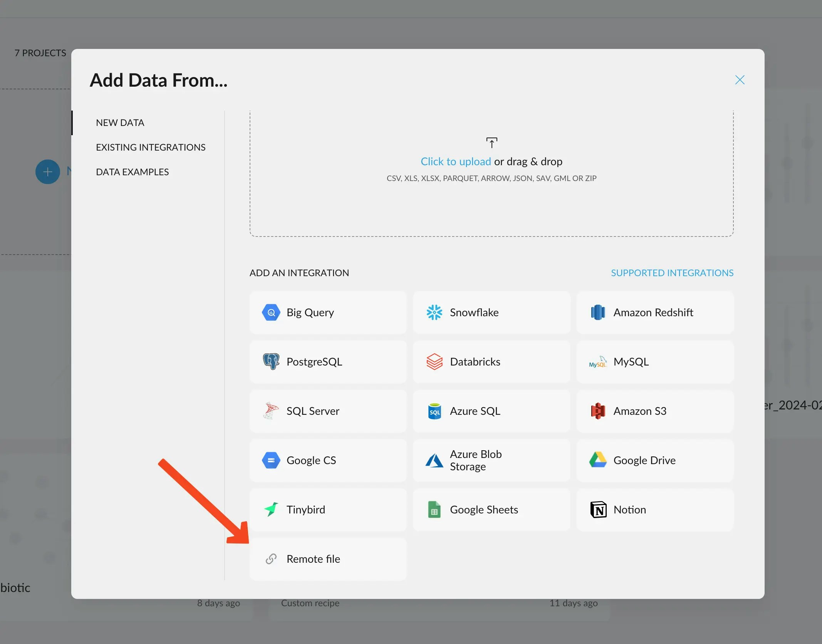This screenshot has width=822, height=644.
Task: Connect a Google Sheets integration
Action: pyautogui.click(x=491, y=510)
